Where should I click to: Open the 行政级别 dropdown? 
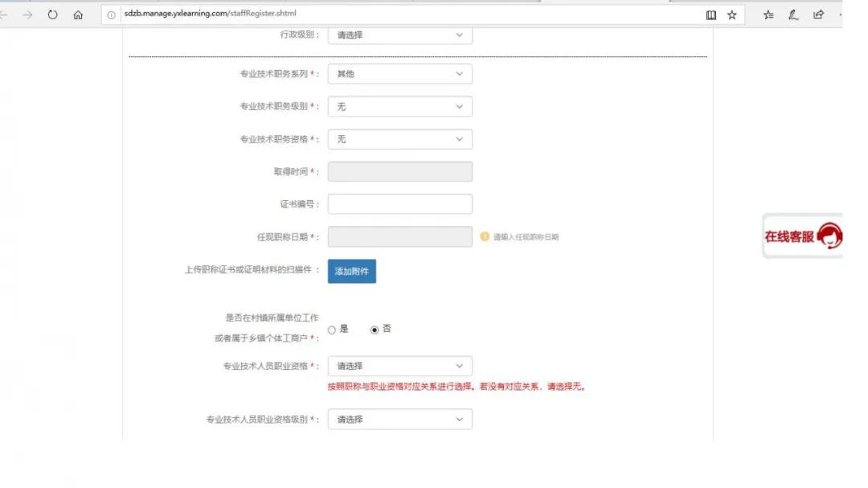[x=399, y=35]
